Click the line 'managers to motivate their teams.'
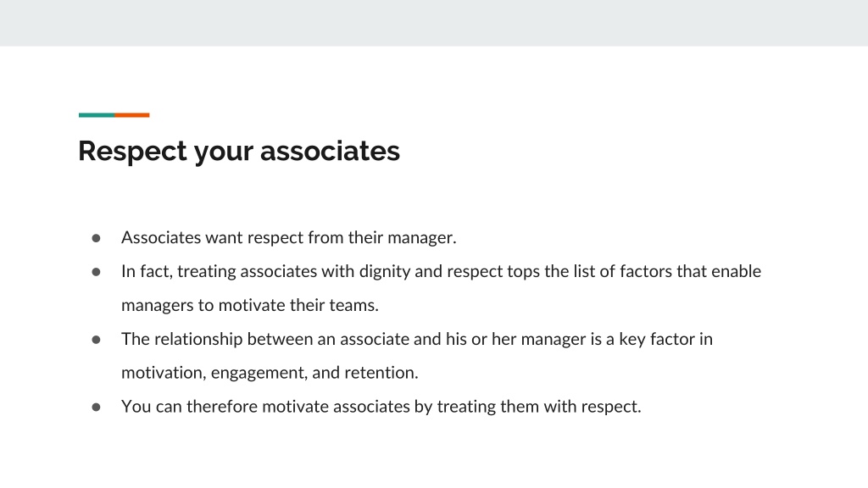 [250, 305]
